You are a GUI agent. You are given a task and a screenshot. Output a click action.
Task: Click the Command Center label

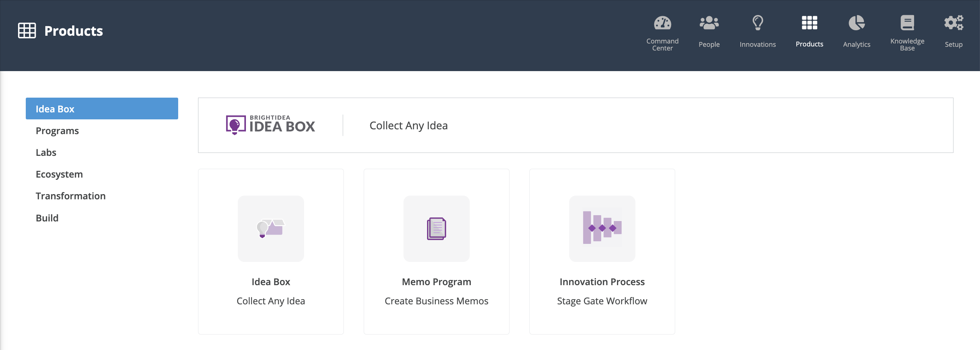(x=662, y=45)
